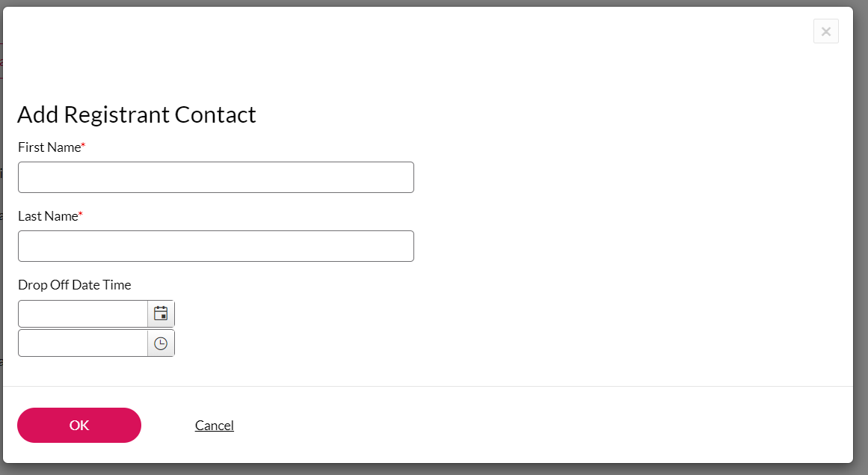Close the Add Registrant Contact dialog
868x475 pixels.
(825, 31)
